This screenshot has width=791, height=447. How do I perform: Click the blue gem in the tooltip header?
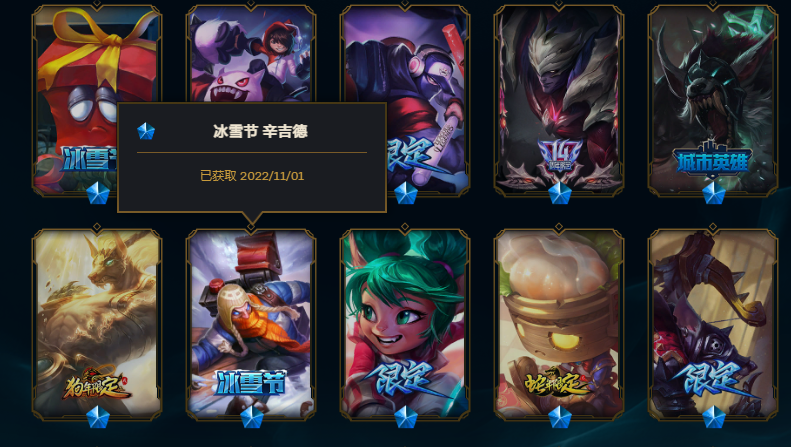coord(146,131)
